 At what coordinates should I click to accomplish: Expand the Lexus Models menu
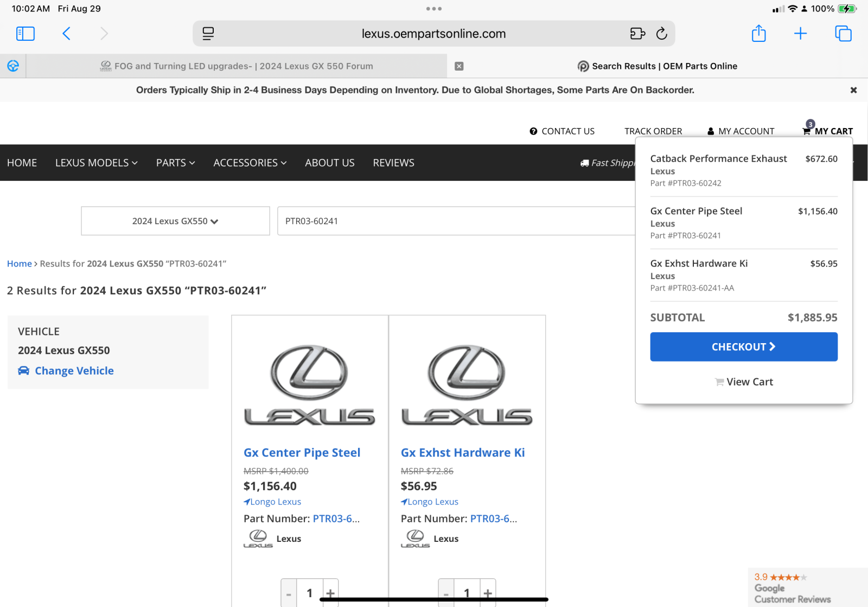pyautogui.click(x=97, y=163)
